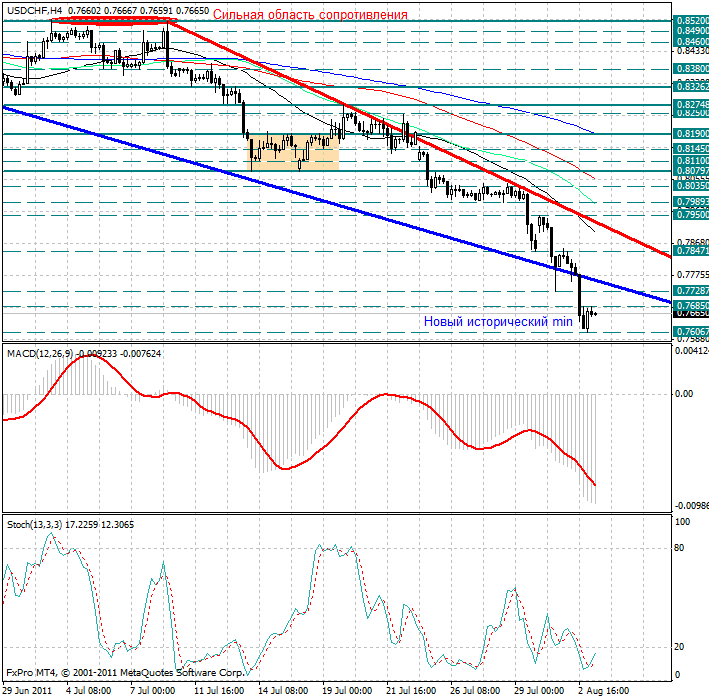Click the 29 Jun 2011 date label
The image size is (709, 698).
pos(27,691)
